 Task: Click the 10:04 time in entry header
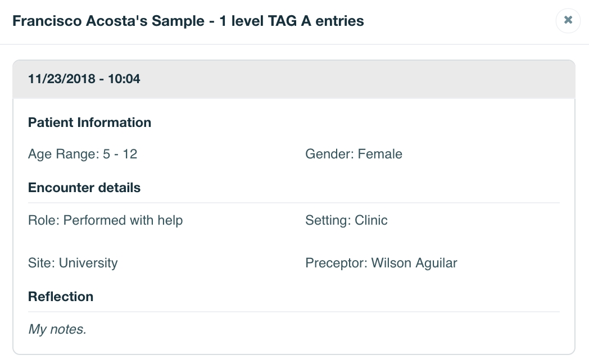click(x=124, y=79)
